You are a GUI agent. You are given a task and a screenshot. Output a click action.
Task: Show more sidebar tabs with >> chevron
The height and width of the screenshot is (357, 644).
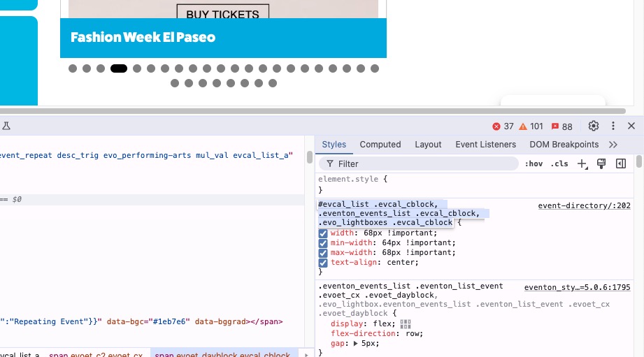pyautogui.click(x=613, y=145)
